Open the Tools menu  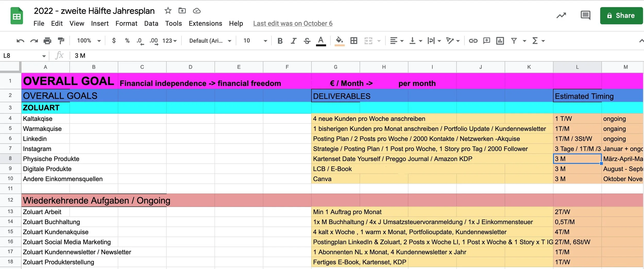pyautogui.click(x=173, y=23)
